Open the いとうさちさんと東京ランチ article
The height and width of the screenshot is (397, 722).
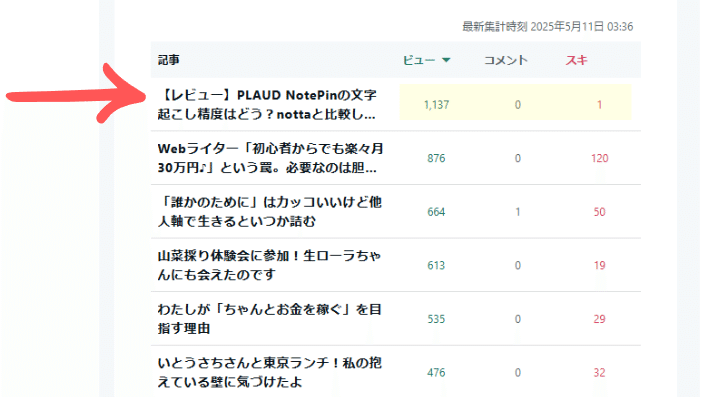point(269,372)
